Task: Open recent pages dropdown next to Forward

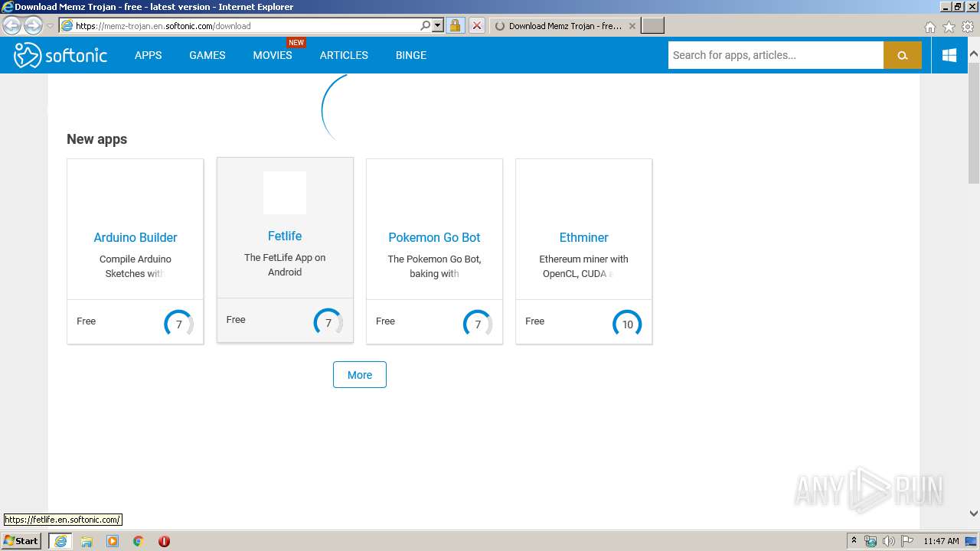Action: click(50, 26)
